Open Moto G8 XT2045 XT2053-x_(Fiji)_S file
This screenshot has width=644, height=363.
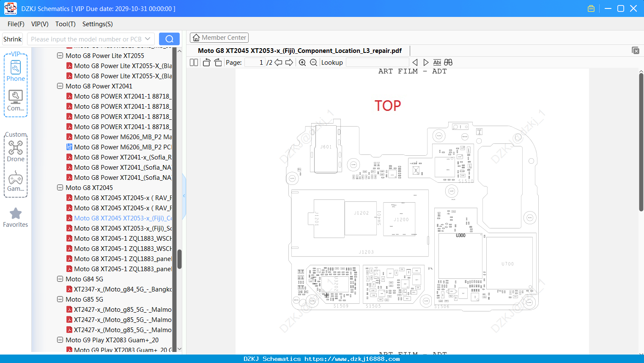119,228
